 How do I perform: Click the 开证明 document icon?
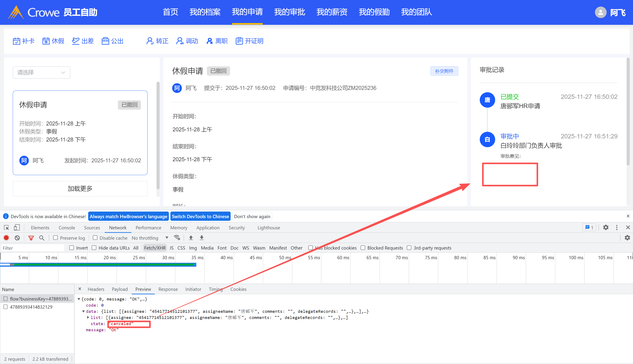coord(239,41)
